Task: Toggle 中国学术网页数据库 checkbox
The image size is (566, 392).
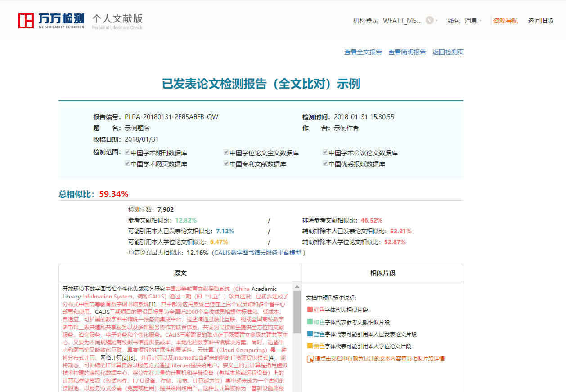Action: [127, 164]
